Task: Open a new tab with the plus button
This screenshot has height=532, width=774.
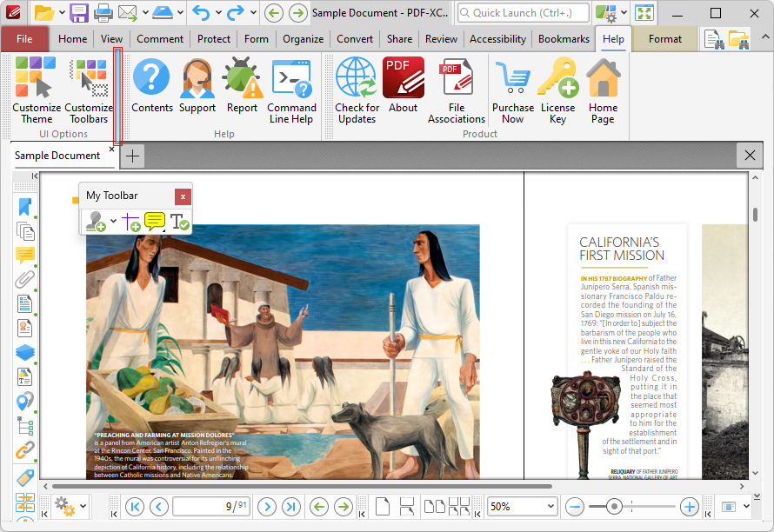Action: pyautogui.click(x=132, y=156)
